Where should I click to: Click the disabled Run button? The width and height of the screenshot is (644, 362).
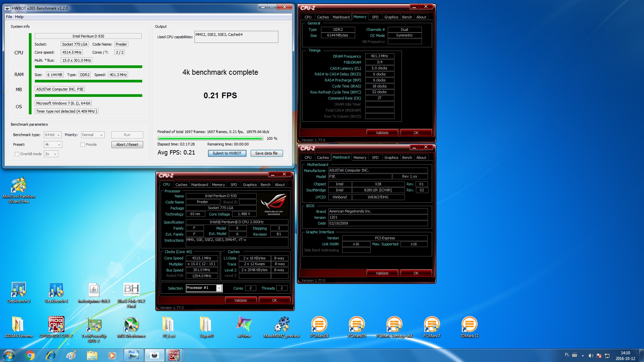tap(127, 135)
